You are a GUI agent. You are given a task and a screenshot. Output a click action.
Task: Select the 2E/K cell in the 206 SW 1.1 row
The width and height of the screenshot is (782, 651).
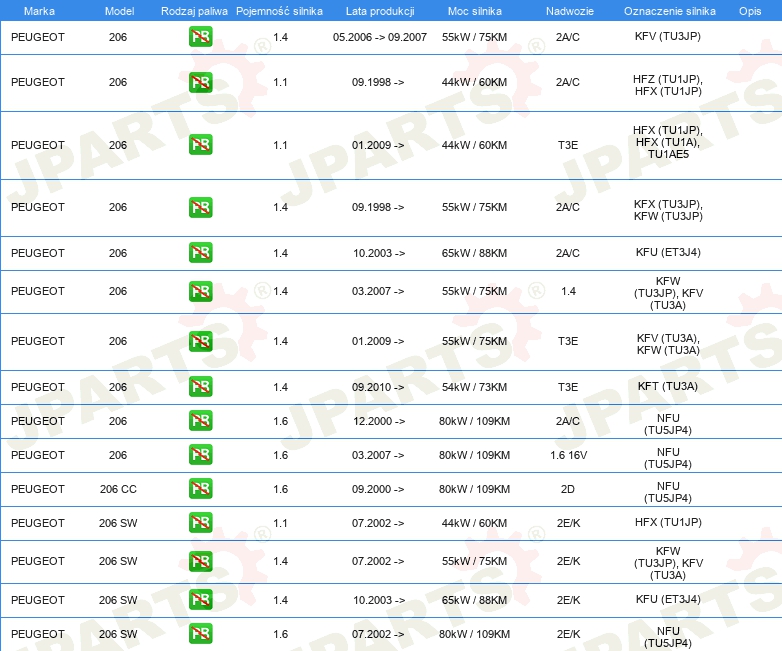569,523
